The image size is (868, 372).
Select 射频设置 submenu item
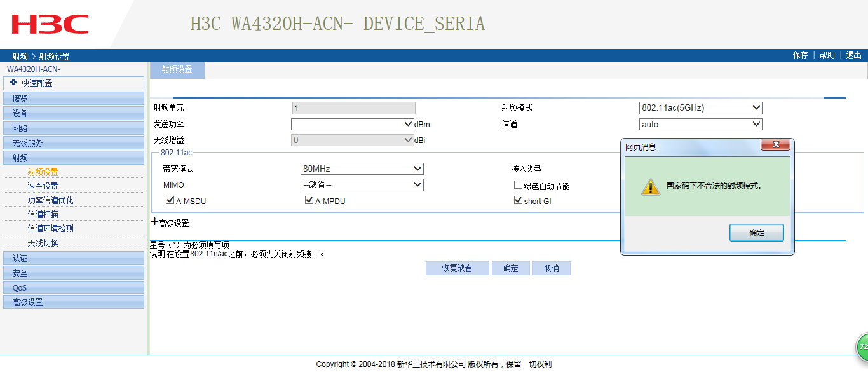click(43, 172)
